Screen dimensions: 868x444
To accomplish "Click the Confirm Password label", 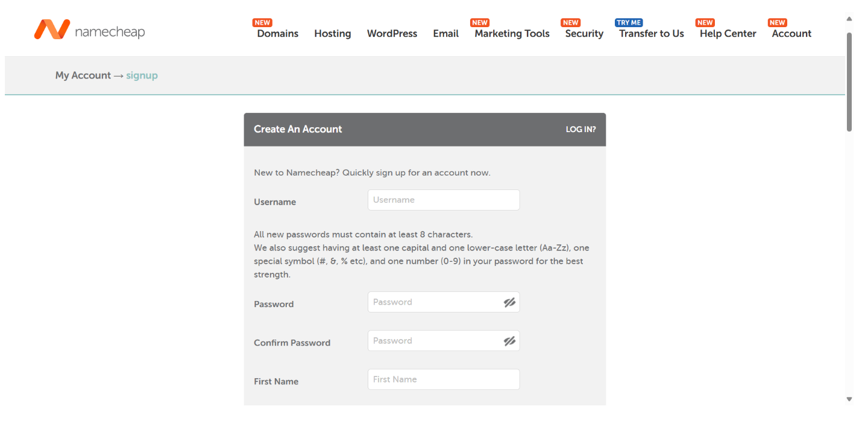I will (x=292, y=343).
